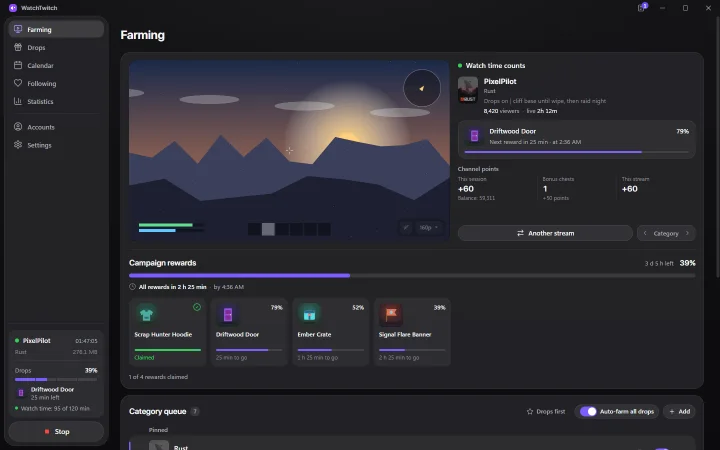The height and width of the screenshot is (450, 720).
Task: Click the muted volume icon on video player
Action: point(405,227)
